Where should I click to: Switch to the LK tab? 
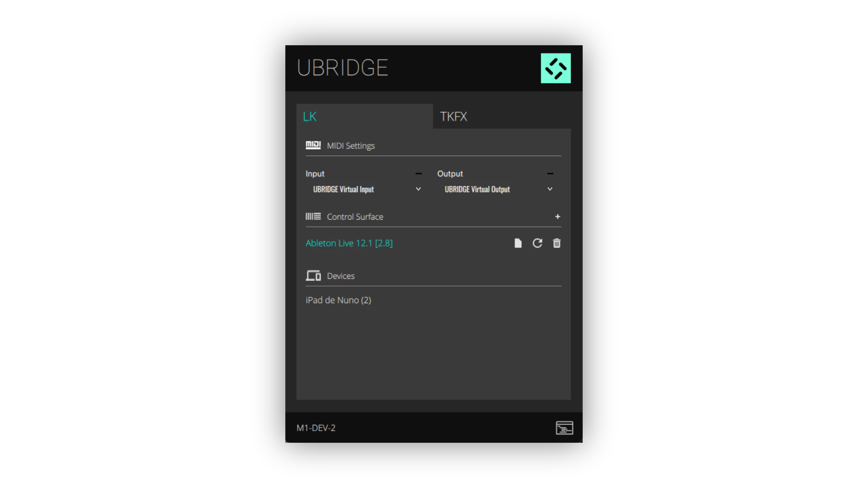[364, 117]
